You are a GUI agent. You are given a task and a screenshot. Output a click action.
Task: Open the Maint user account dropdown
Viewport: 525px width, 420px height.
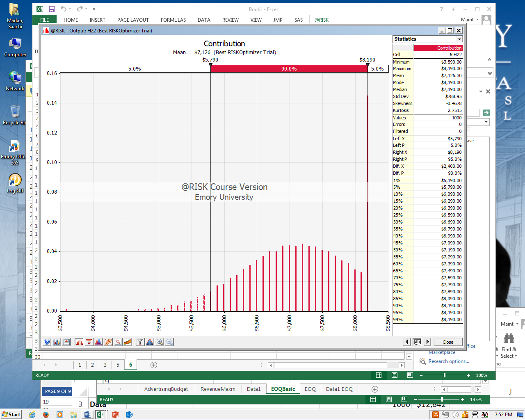(x=470, y=20)
